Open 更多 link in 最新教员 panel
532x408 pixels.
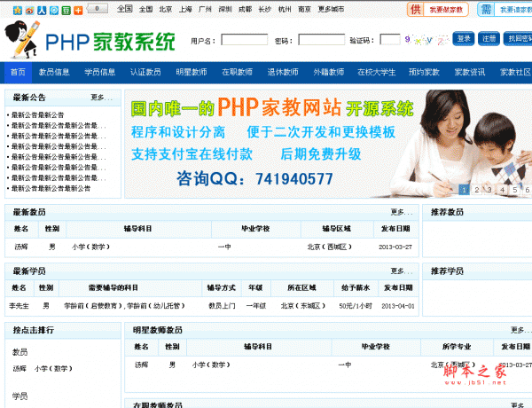click(402, 213)
